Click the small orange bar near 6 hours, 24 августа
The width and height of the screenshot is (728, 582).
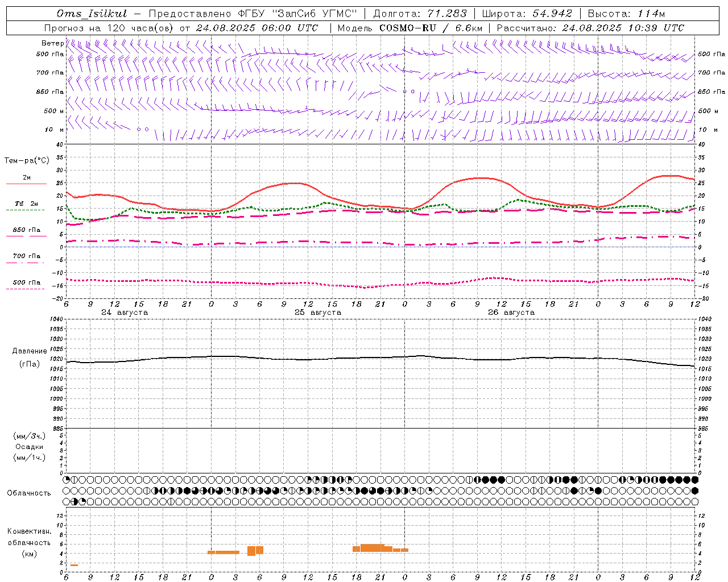coord(74,565)
